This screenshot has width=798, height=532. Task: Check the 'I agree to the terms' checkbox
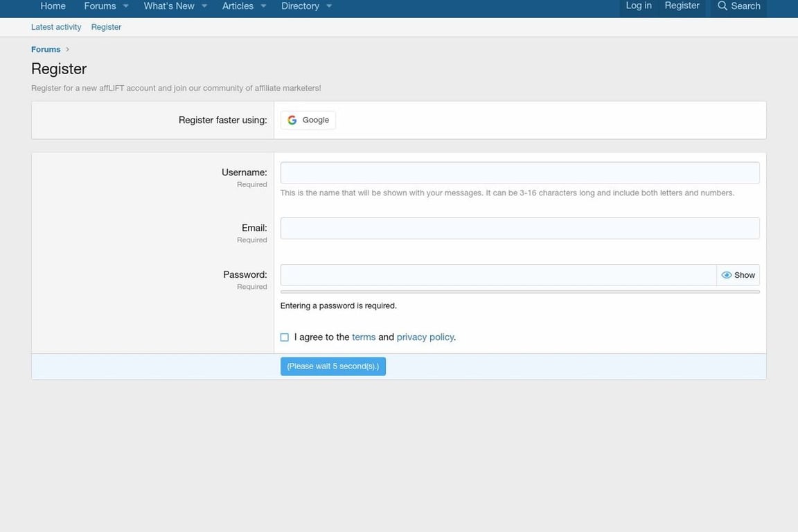[284, 337]
